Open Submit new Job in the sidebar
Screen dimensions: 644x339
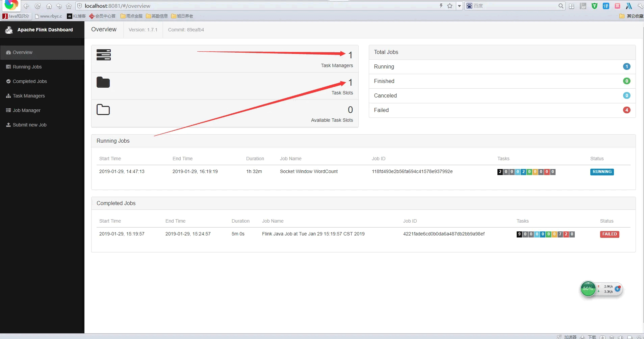coord(42,125)
